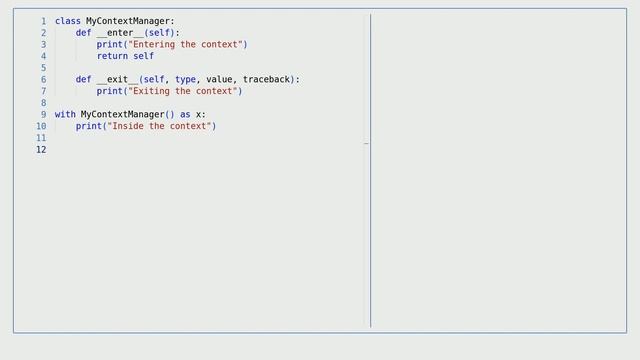Click line number 11 in the gutter

(x=41, y=138)
